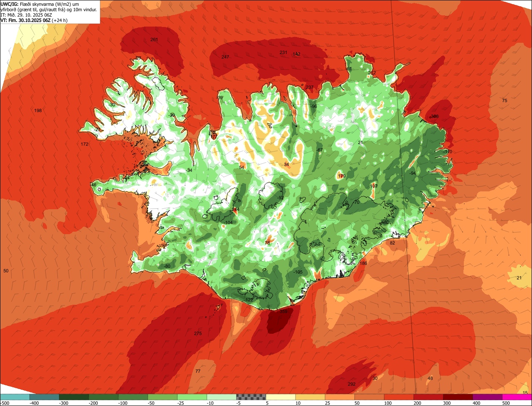The height and width of the screenshot is (406, 532).
Task: Click the flux value 212 on the map
Action: 372,73
